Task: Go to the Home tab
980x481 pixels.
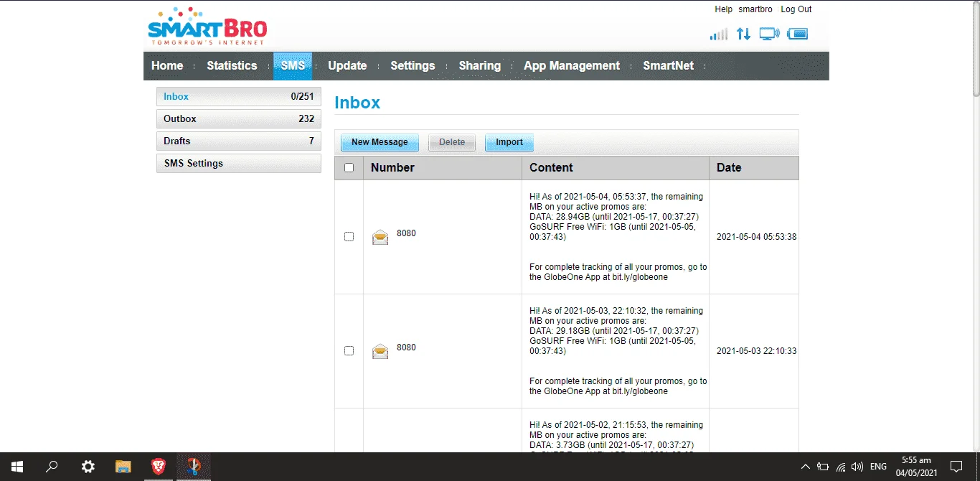Action: click(167, 65)
